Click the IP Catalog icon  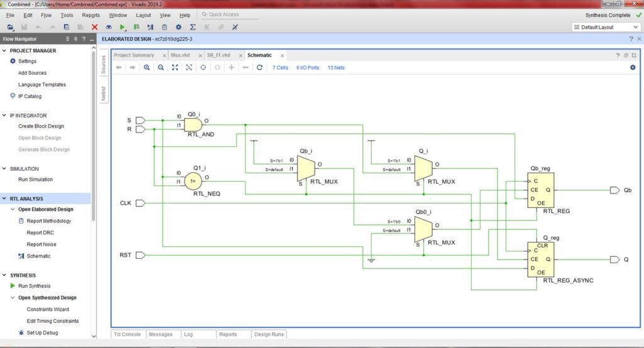pyautogui.click(x=13, y=96)
